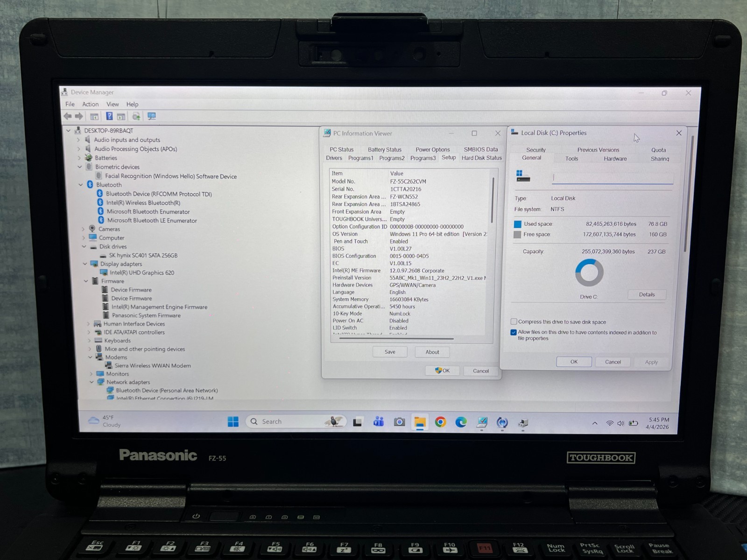Viewport: 747px width, 560px height.
Task: Click Cancel in PC Information Viewer
Action: pos(481,371)
